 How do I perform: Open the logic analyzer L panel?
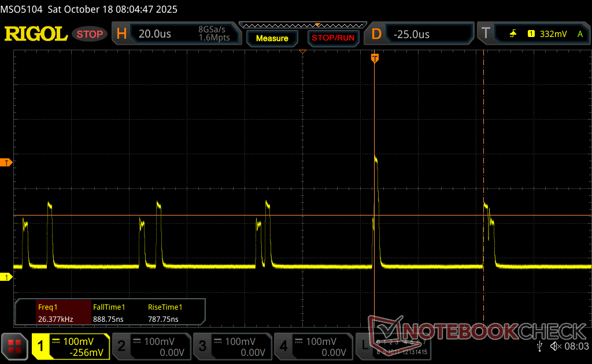point(364,346)
